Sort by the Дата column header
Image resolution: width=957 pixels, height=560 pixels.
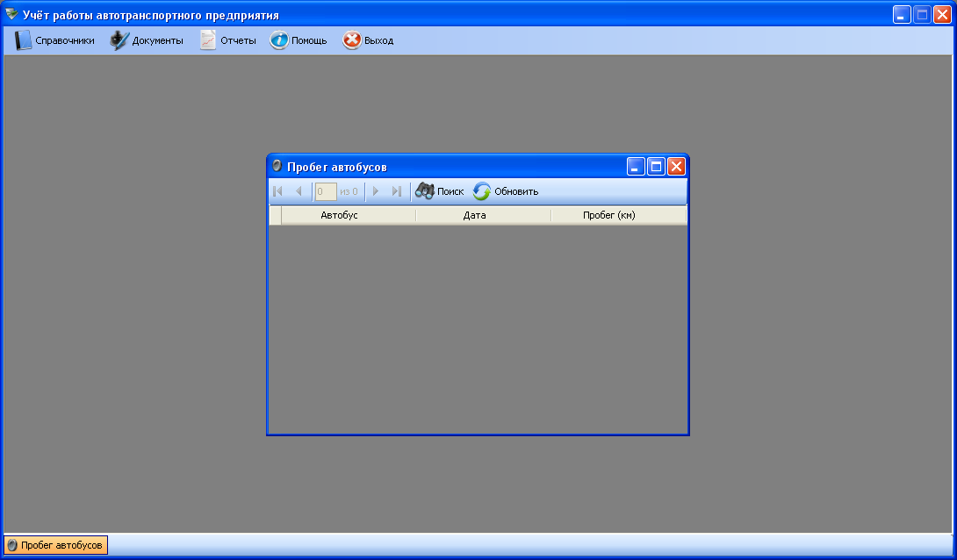click(x=484, y=215)
